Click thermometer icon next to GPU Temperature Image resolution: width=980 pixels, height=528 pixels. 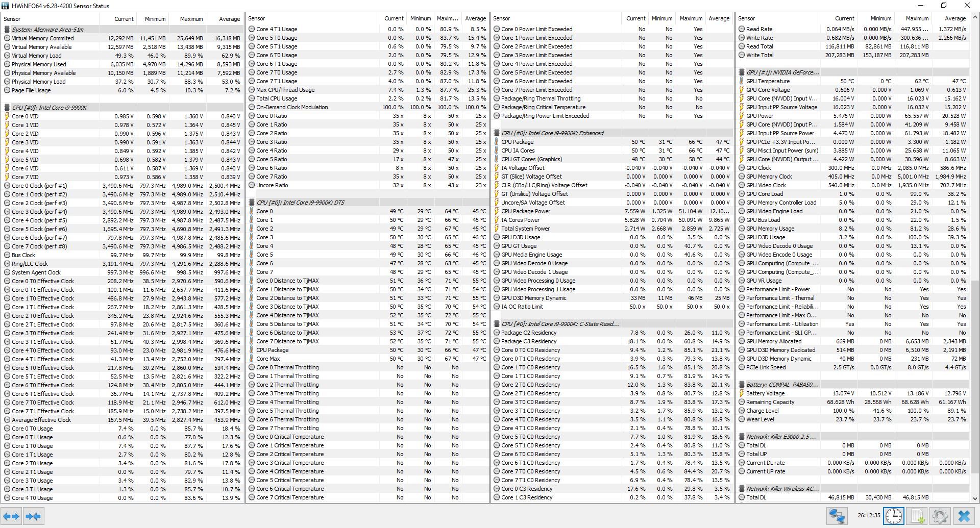coord(742,81)
